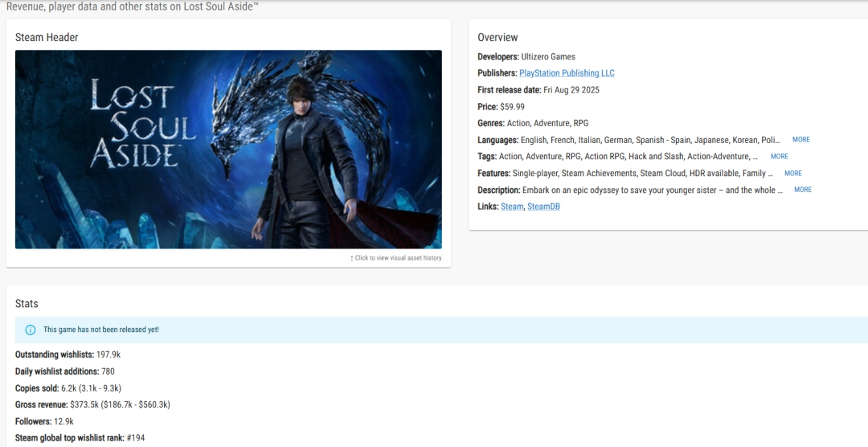
Task: Click the Gross revenue figure $373.5k
Action: (84, 405)
